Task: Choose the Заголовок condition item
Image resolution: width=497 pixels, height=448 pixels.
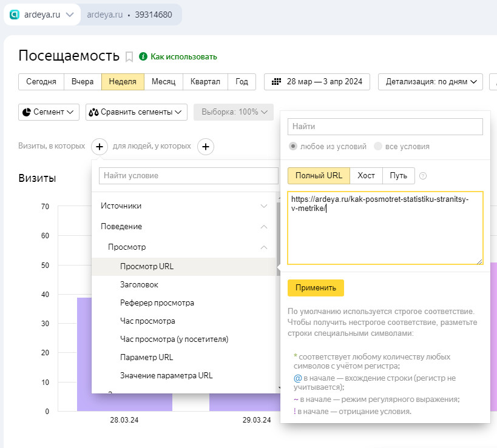Action: point(140,284)
